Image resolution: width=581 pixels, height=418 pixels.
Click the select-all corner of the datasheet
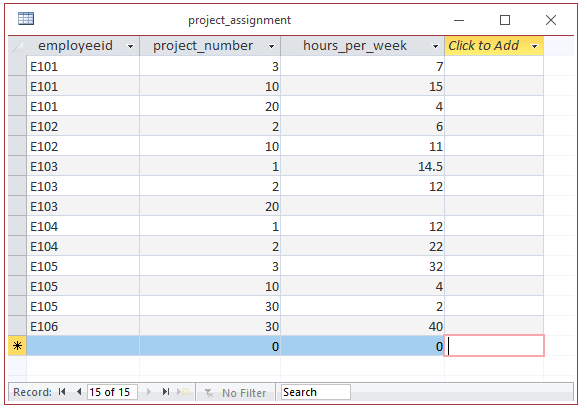pos(17,46)
